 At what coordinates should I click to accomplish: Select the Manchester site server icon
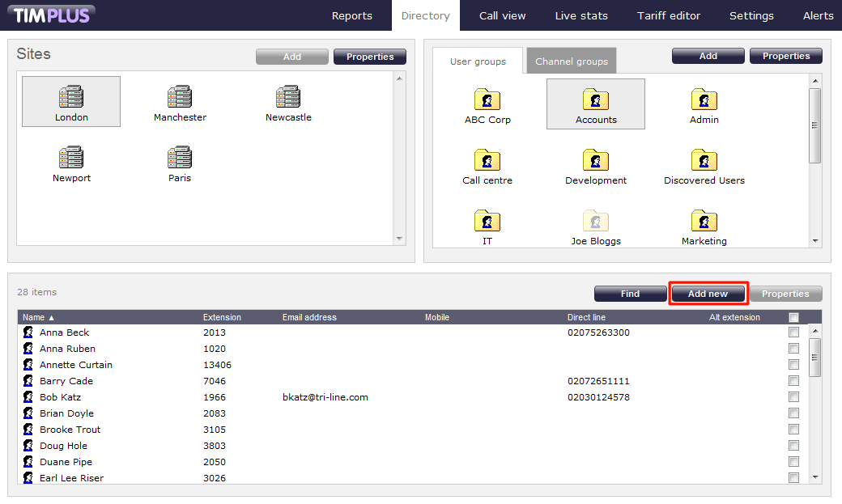[x=180, y=97]
